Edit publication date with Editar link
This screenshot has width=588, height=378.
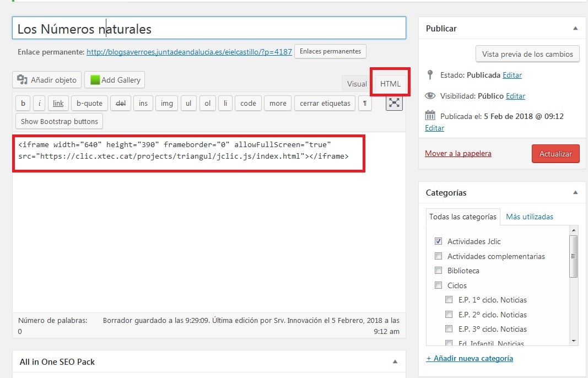[434, 128]
